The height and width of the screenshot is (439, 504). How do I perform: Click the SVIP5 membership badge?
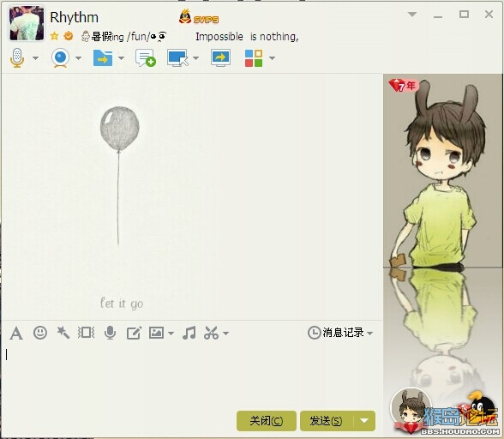[199, 17]
